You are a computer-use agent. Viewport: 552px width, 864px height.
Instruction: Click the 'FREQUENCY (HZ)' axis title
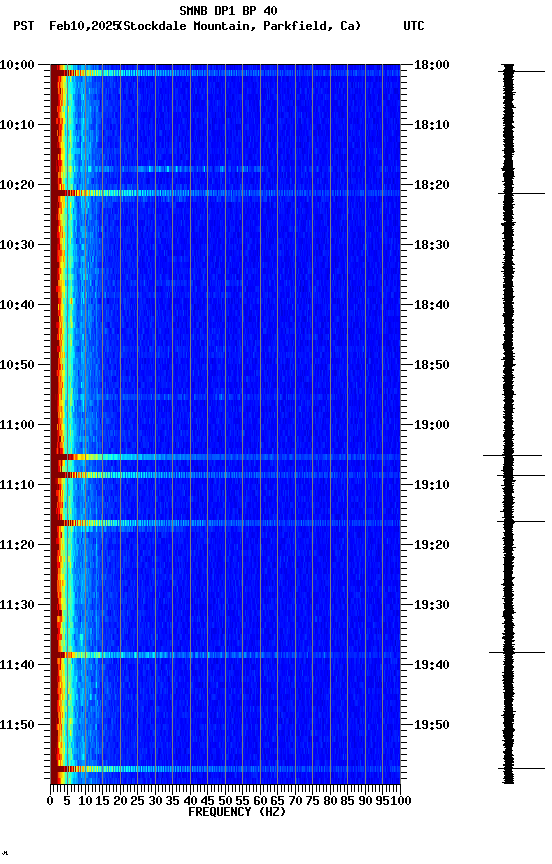tap(237, 813)
